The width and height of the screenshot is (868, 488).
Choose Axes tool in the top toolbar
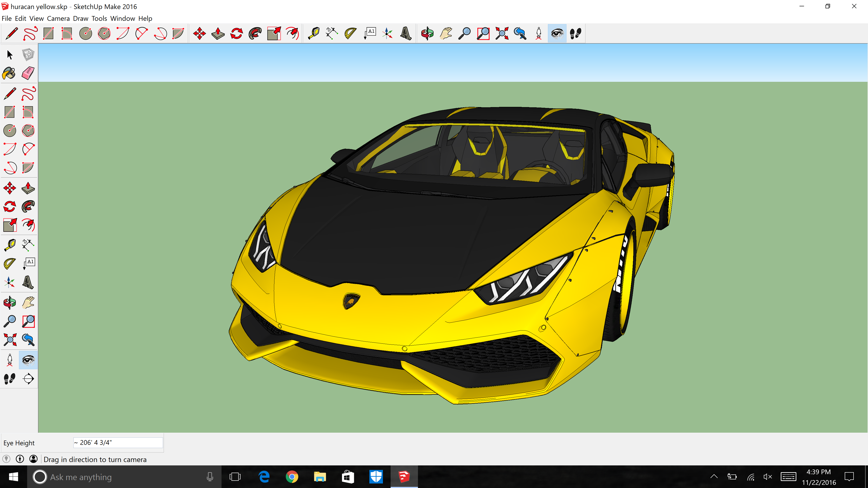pos(387,33)
